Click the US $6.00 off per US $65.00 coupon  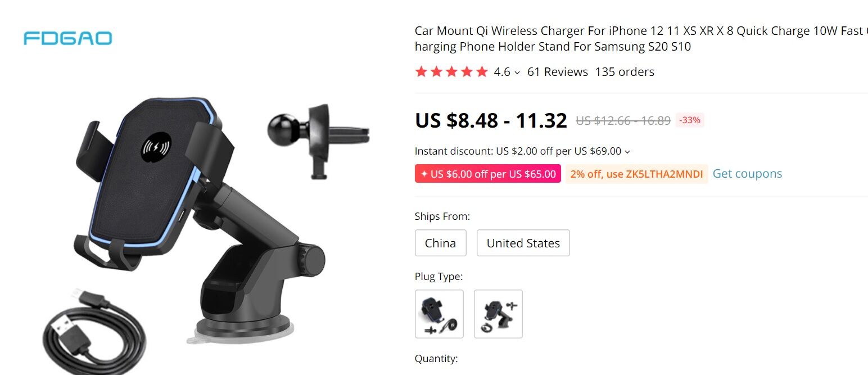tap(487, 174)
